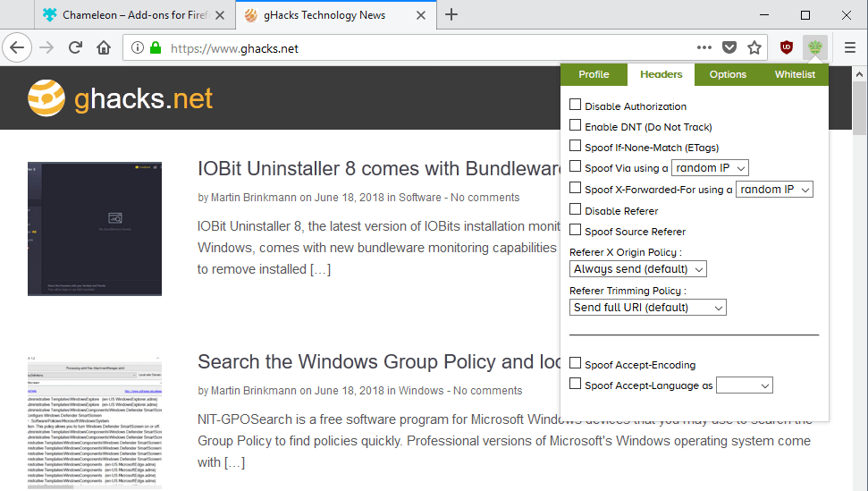Image resolution: width=868 pixels, height=491 pixels.
Task: Check Spoof X-Forwarded-For option
Action: 575,188
